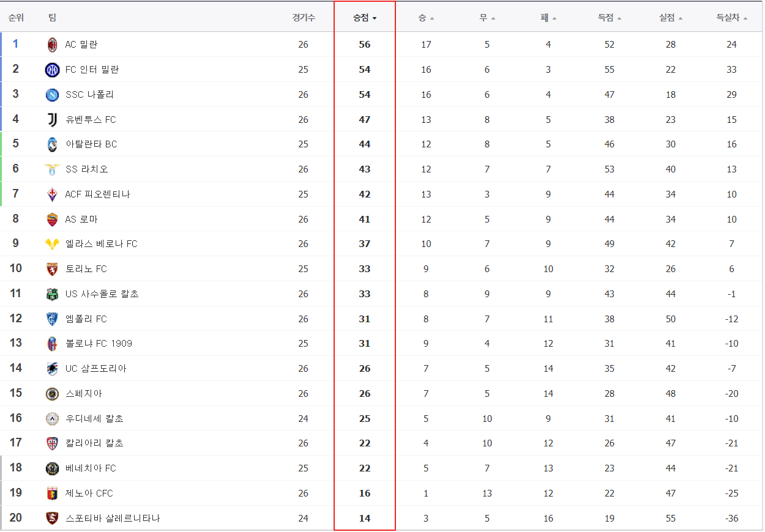
Task: Sort table by 승 (wins) column
Action: (x=425, y=18)
